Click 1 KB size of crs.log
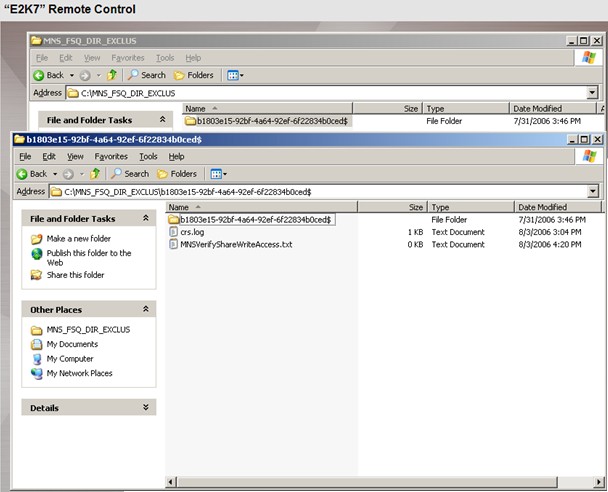 pos(415,232)
